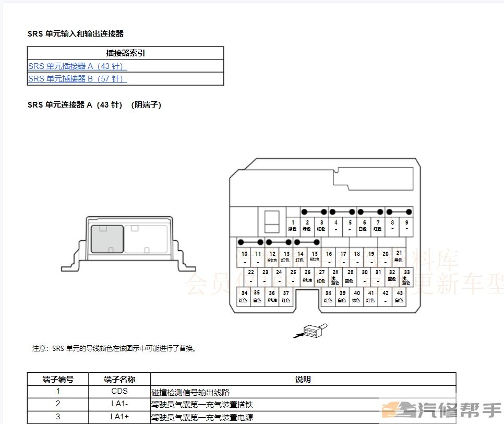The image size is (504, 424).
Task: Click the 说明 column header
Action: [x=303, y=379]
